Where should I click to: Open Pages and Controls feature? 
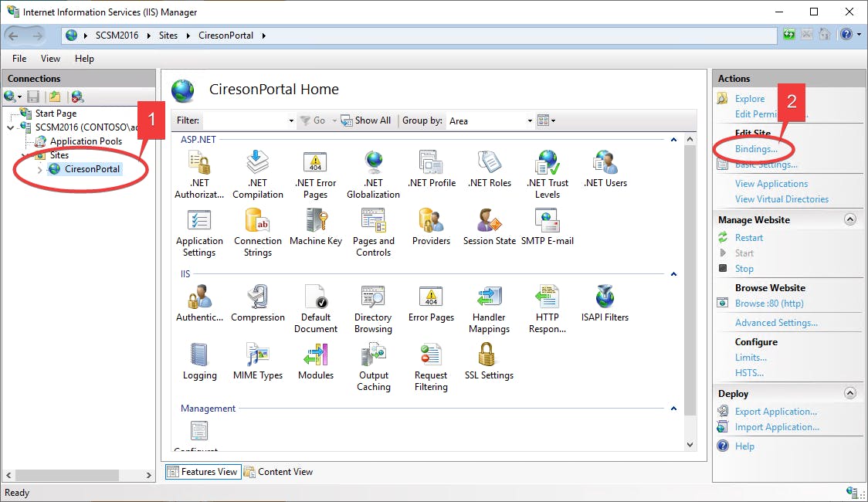373,232
